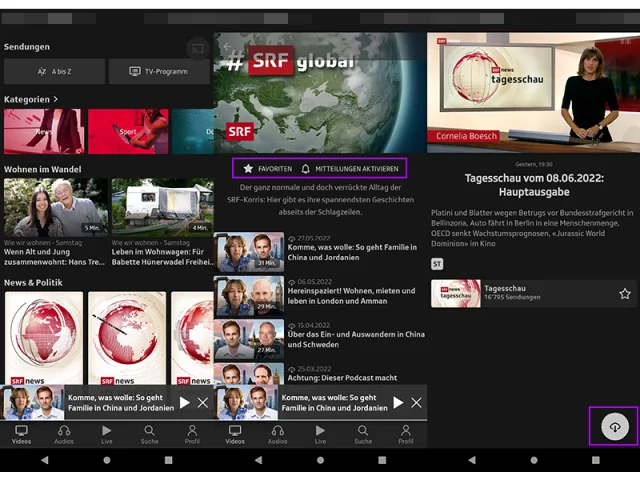Open the A bis Z show index
Screen dimensions: 640x480
pyautogui.click(x=54, y=72)
